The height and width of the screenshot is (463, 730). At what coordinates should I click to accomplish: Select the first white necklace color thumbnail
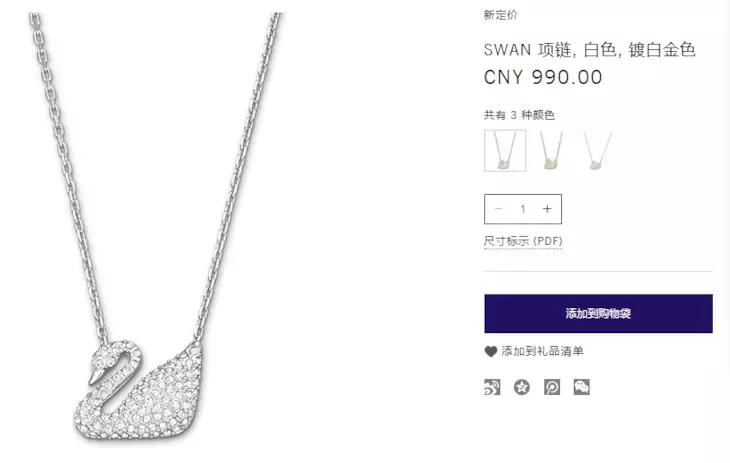tap(505, 150)
